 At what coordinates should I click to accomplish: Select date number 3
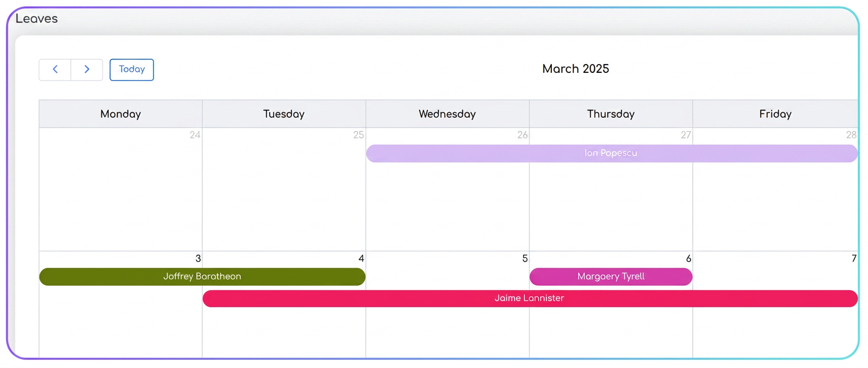click(x=198, y=258)
